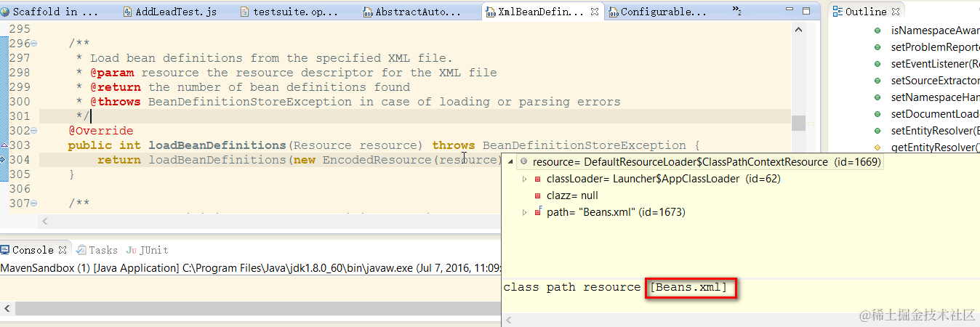Close the Outline view
This screenshot has height=327, width=980.
896,12
